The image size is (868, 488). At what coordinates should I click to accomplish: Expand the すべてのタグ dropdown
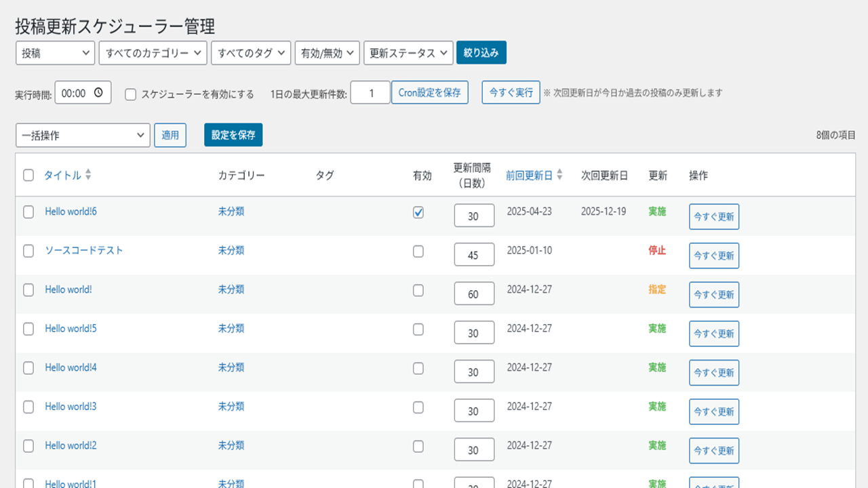pos(251,53)
